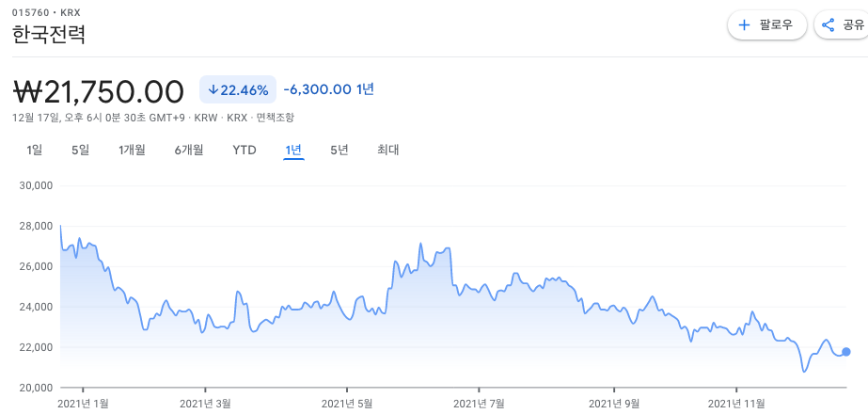Click the plus icon in 팔로우 button
This screenshot has width=868, height=414.
[745, 25]
